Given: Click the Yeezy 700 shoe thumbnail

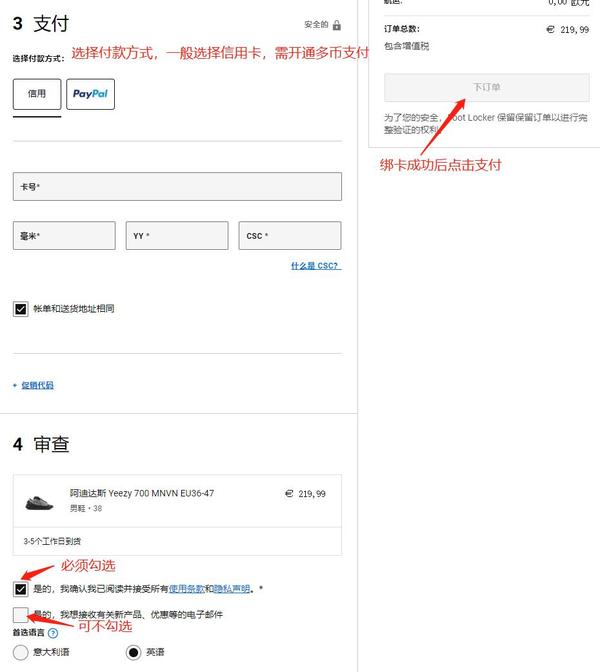Looking at the screenshot, I should pos(39,502).
